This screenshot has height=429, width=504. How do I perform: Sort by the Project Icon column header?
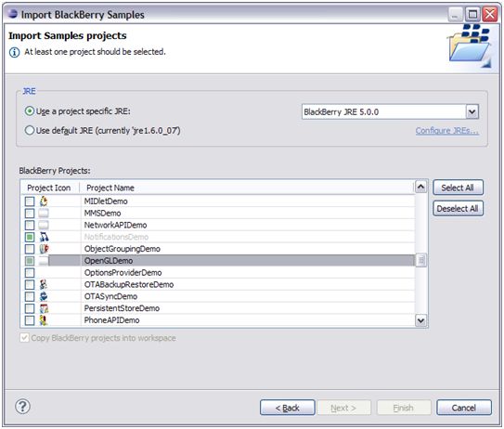click(x=49, y=188)
